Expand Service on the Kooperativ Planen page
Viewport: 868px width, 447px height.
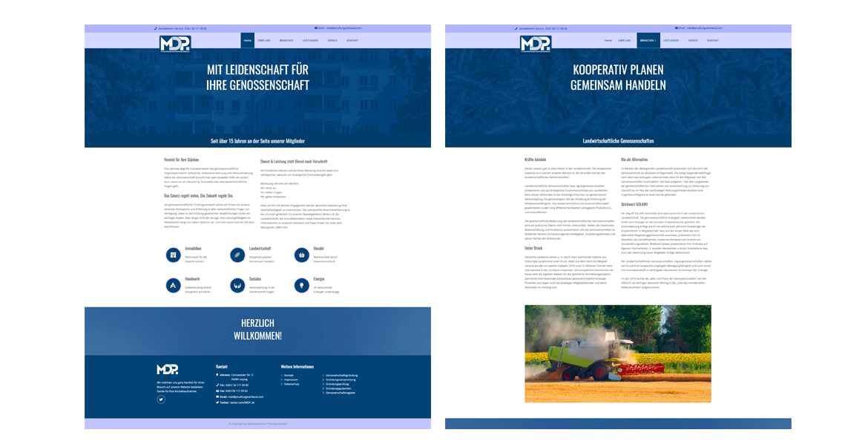[x=693, y=40]
